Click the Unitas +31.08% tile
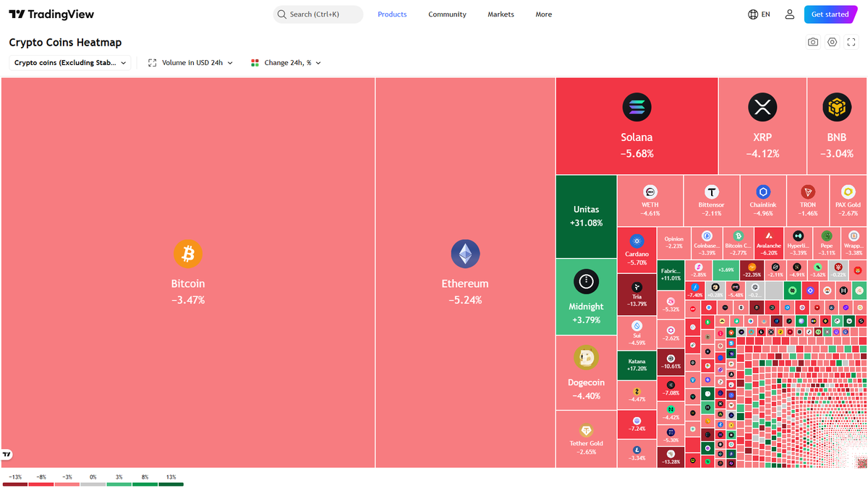Screen dimensions: 868x488 [x=587, y=216]
